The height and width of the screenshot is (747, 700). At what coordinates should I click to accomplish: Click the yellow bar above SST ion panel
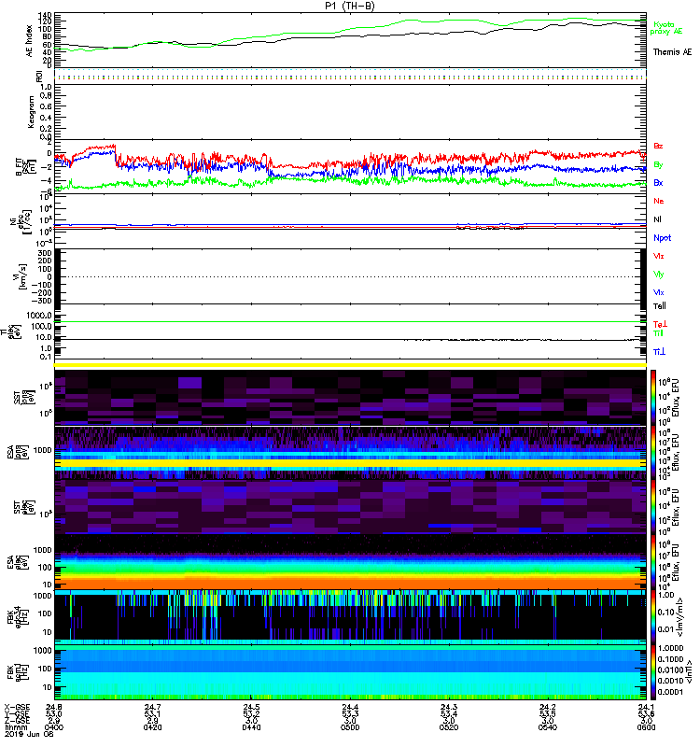tap(350, 365)
